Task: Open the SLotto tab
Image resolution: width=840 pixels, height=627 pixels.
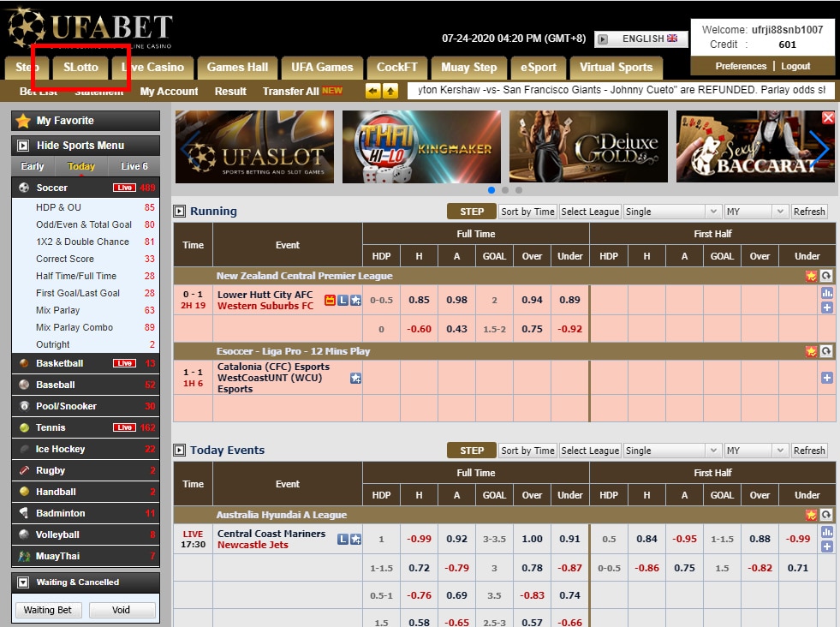Action: pyautogui.click(x=80, y=68)
